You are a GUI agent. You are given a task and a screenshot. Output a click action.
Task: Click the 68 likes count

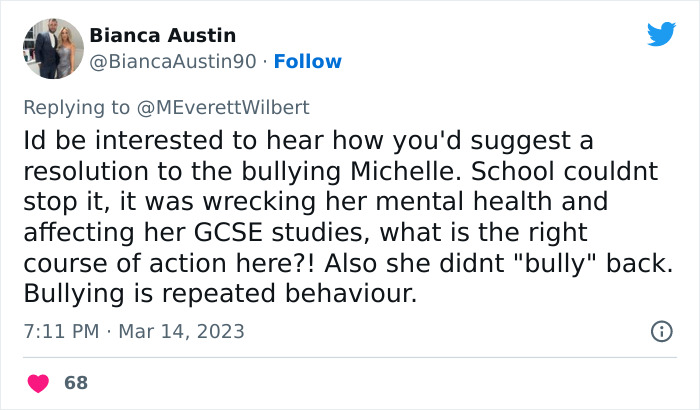coord(75,383)
